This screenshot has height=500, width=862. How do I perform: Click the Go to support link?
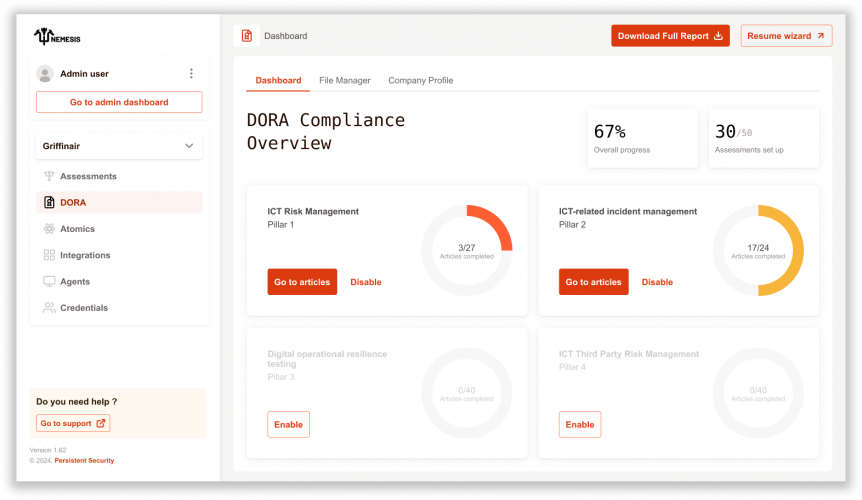(x=73, y=423)
